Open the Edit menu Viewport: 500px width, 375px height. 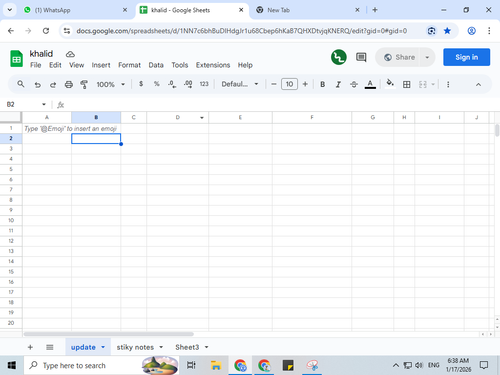coord(55,65)
